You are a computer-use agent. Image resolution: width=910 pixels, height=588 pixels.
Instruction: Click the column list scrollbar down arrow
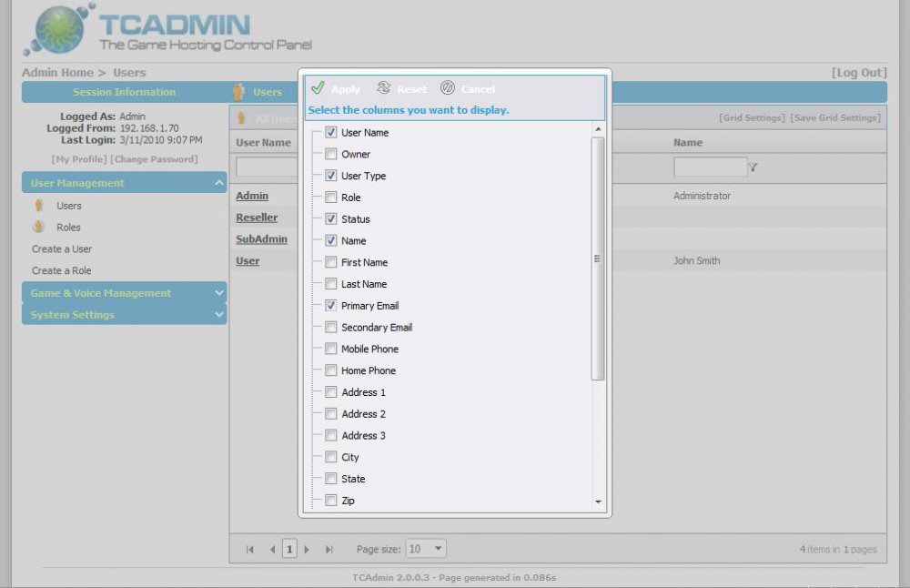point(598,502)
